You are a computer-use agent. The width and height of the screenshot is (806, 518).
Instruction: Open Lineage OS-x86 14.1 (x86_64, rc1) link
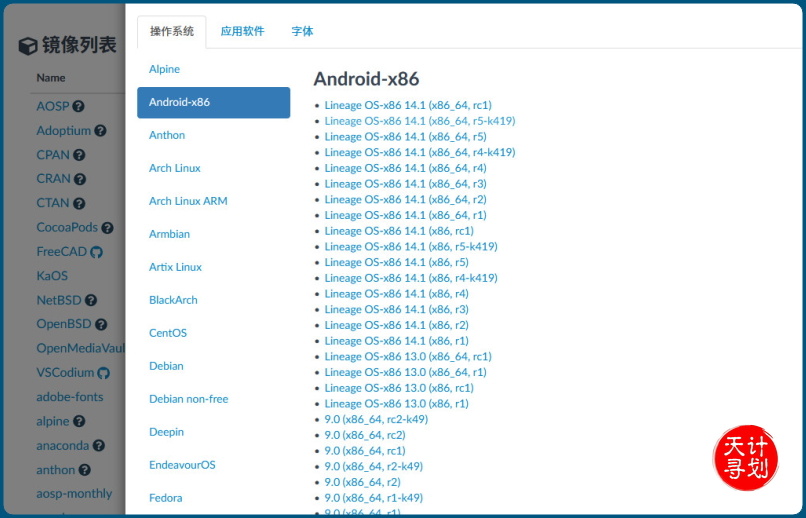[407, 105]
